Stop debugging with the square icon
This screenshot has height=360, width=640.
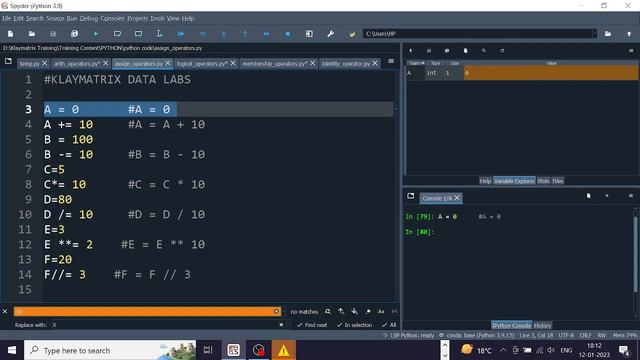[x=288, y=34]
